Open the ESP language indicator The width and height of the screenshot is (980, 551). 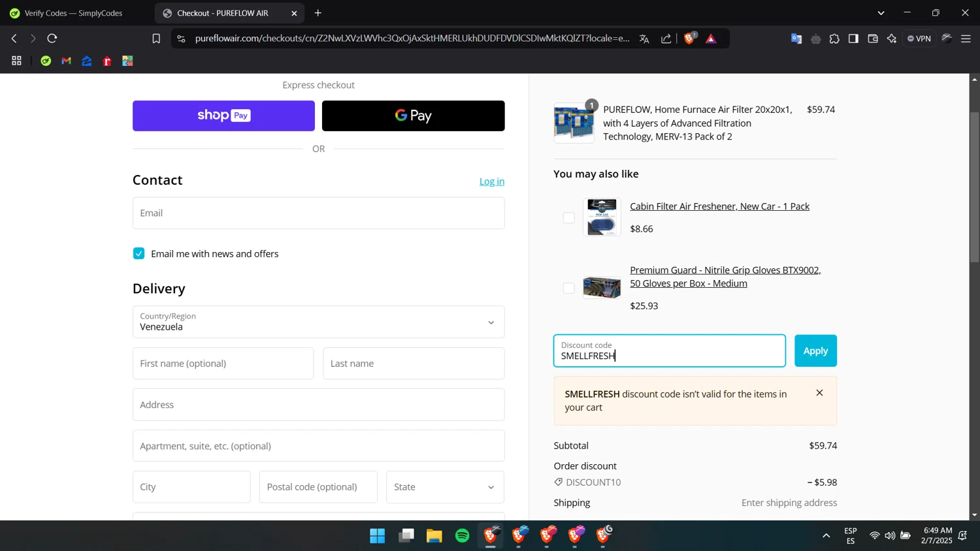[851, 536]
